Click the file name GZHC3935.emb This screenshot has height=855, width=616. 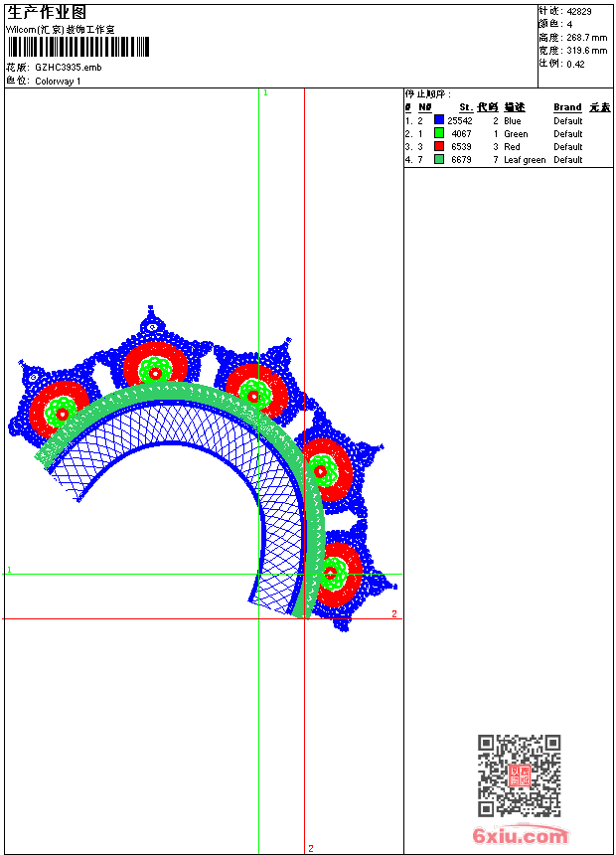click(x=68, y=67)
